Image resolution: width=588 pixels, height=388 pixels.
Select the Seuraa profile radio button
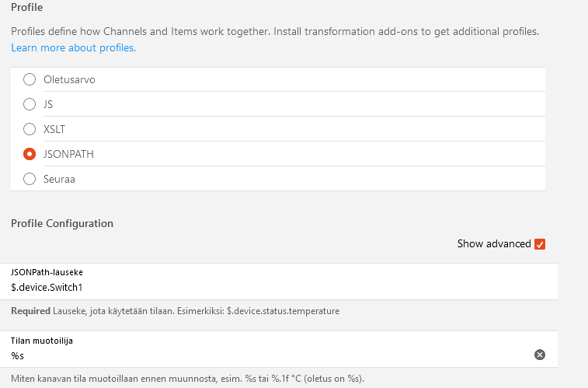pos(30,179)
